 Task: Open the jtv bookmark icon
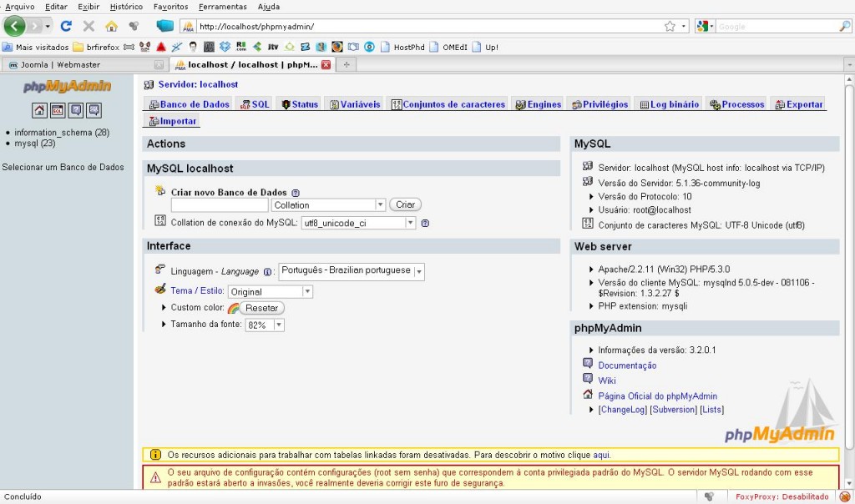[273, 47]
